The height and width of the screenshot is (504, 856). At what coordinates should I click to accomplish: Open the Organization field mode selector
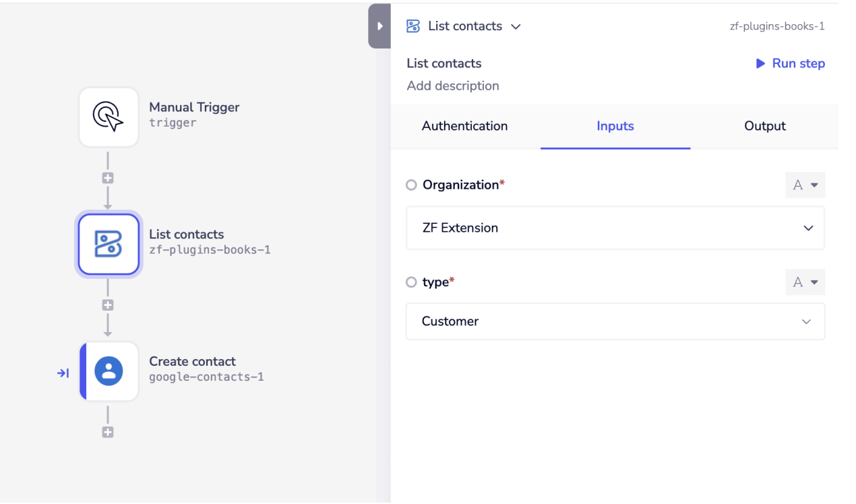[805, 185]
